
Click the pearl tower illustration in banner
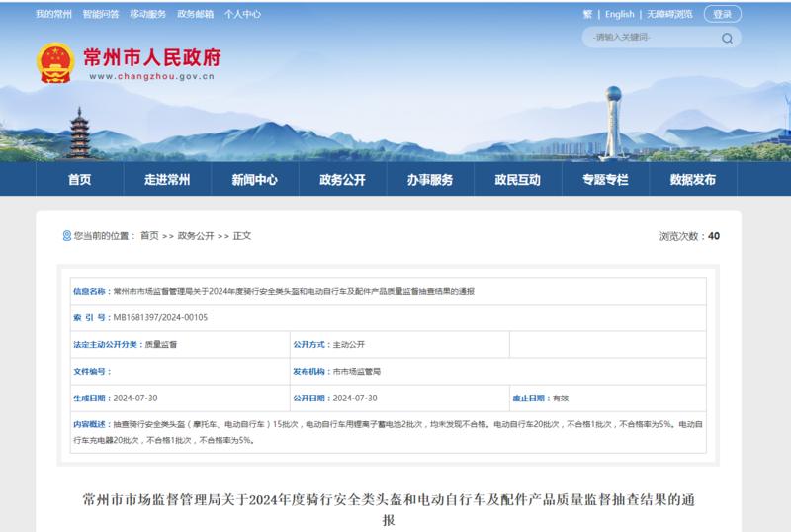pos(613,123)
